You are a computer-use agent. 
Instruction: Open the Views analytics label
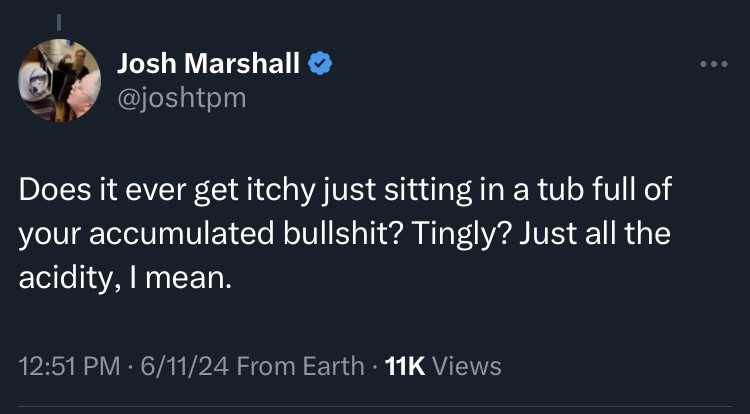[x=469, y=366]
